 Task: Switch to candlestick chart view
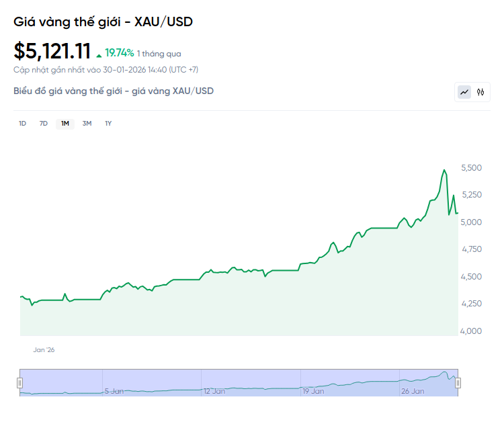pos(480,92)
